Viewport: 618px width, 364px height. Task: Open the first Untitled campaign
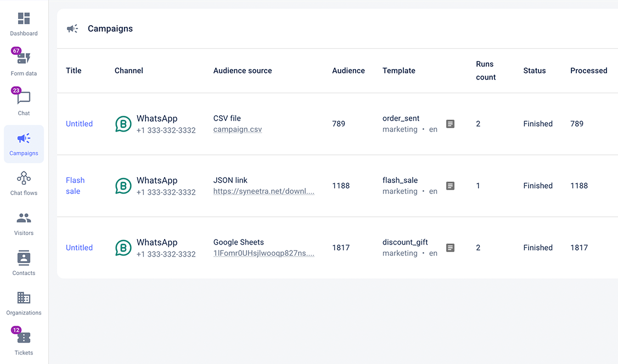(x=79, y=124)
